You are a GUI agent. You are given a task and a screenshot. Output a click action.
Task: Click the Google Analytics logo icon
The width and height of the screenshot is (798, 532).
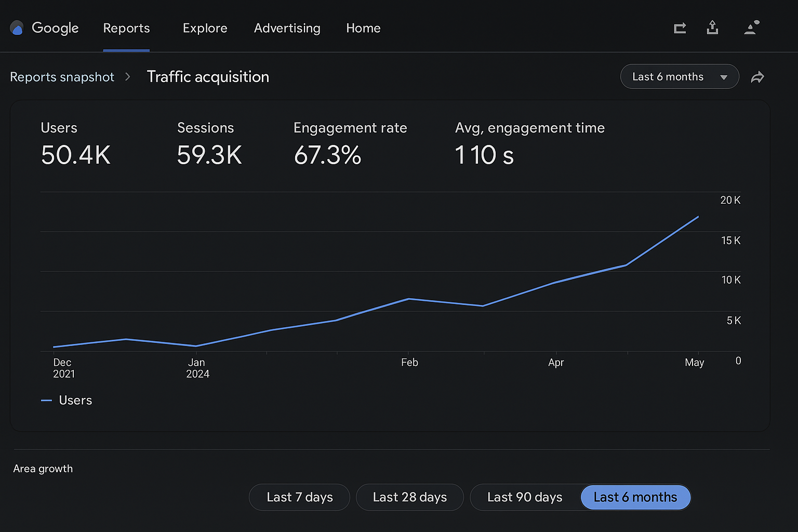pyautogui.click(x=17, y=28)
